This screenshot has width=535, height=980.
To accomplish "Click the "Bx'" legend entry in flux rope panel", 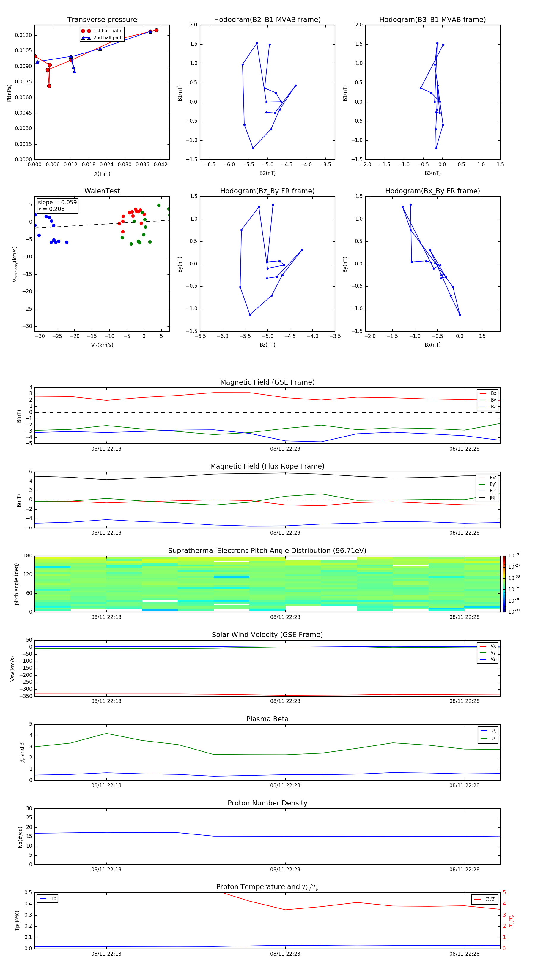I will [487, 478].
